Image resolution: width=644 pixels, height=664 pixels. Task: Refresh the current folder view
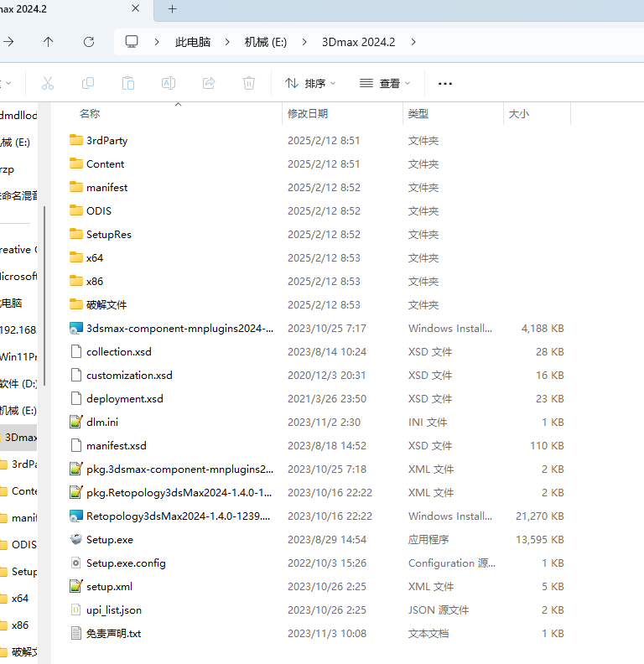click(89, 42)
